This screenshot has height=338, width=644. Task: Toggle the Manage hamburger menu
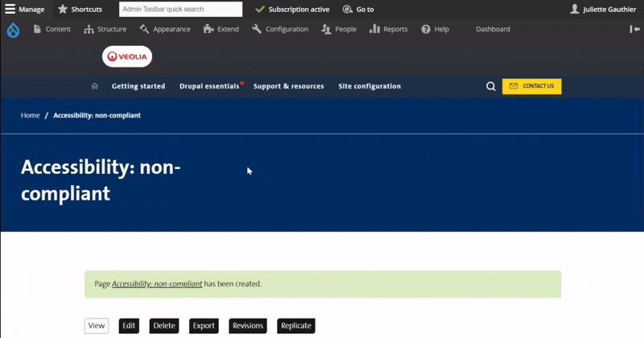[25, 10]
